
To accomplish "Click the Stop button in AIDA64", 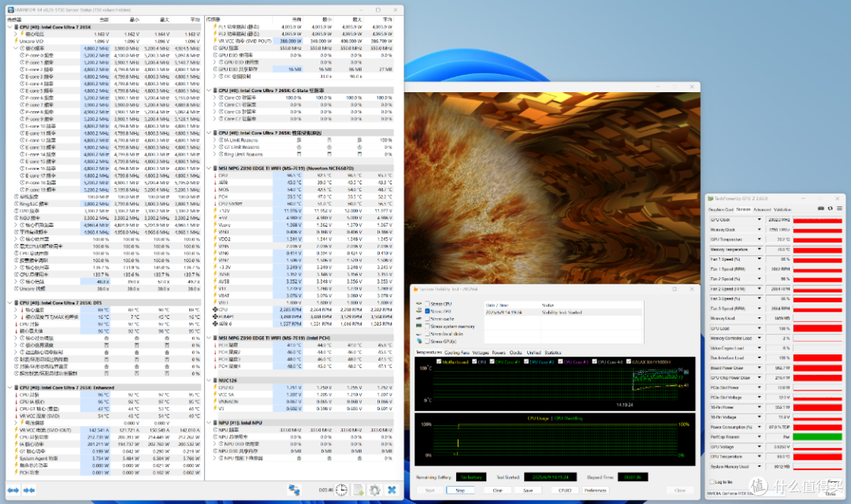I will [460, 490].
